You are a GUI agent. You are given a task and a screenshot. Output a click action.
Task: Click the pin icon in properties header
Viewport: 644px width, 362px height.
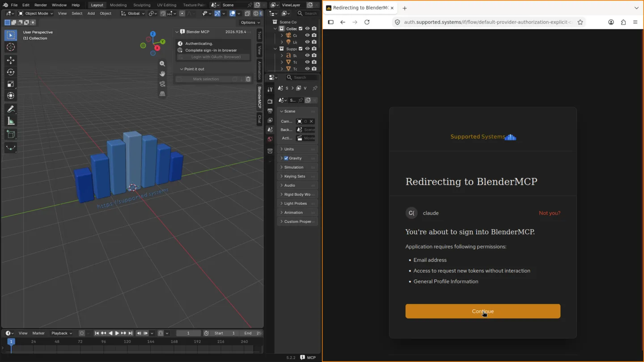click(x=315, y=88)
